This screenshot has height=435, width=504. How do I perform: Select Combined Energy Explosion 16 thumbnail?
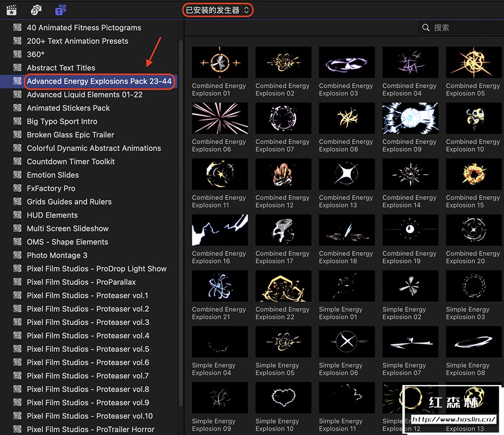(220, 230)
